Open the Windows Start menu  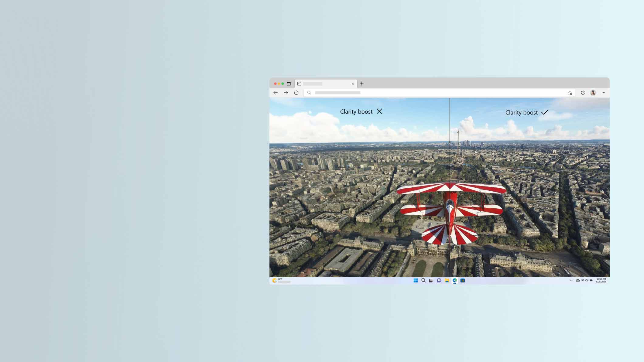pos(416,280)
